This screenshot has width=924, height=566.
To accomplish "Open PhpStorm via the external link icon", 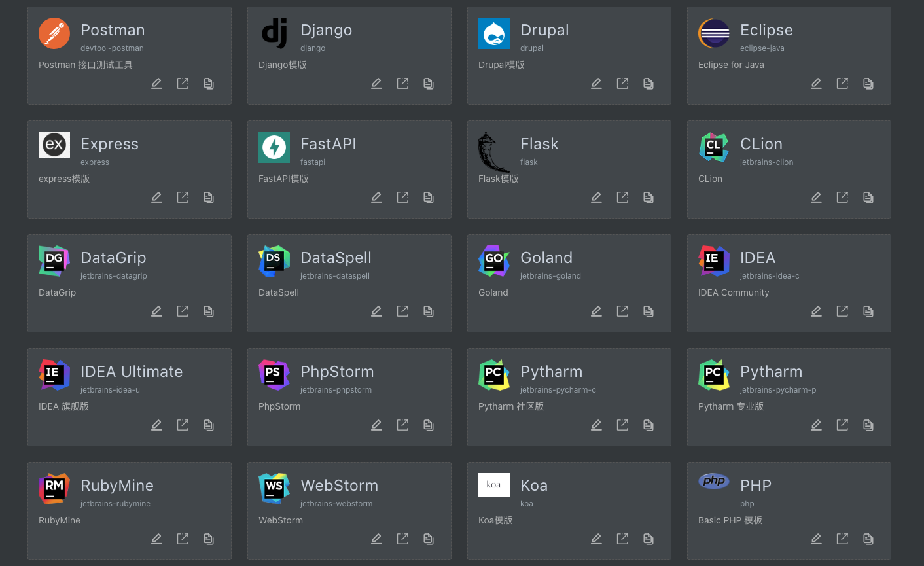I will [402, 425].
